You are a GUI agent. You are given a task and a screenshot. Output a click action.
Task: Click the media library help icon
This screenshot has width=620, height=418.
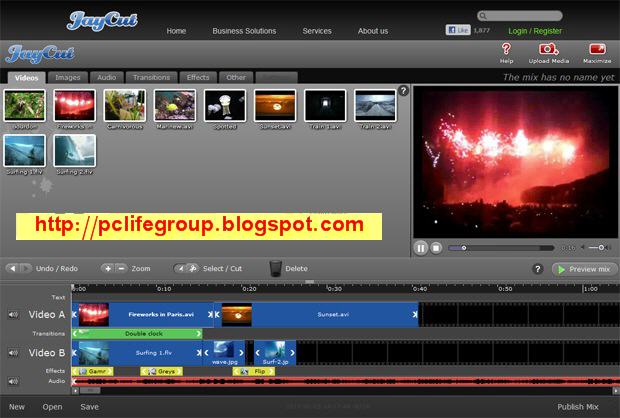coord(403,91)
